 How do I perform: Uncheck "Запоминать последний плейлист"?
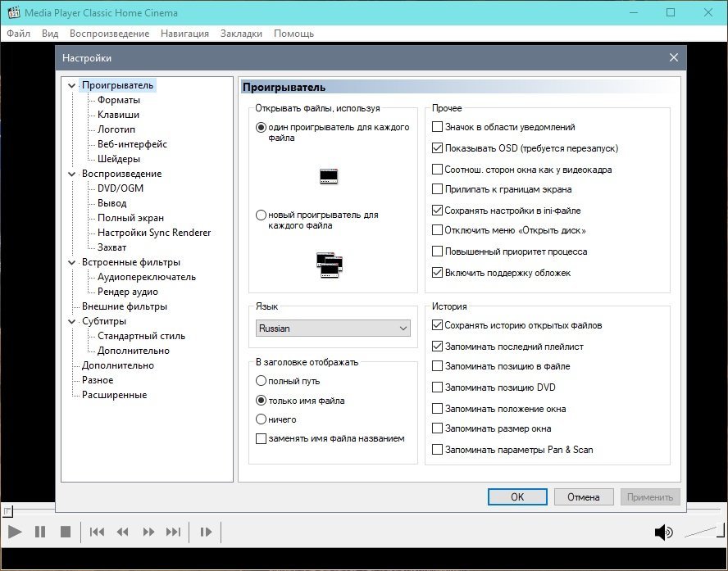[x=438, y=347]
